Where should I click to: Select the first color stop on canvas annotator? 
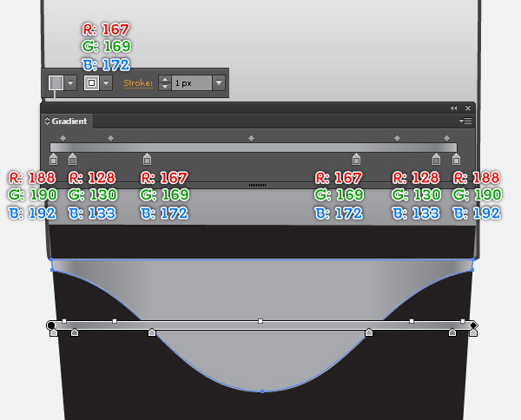(53, 332)
